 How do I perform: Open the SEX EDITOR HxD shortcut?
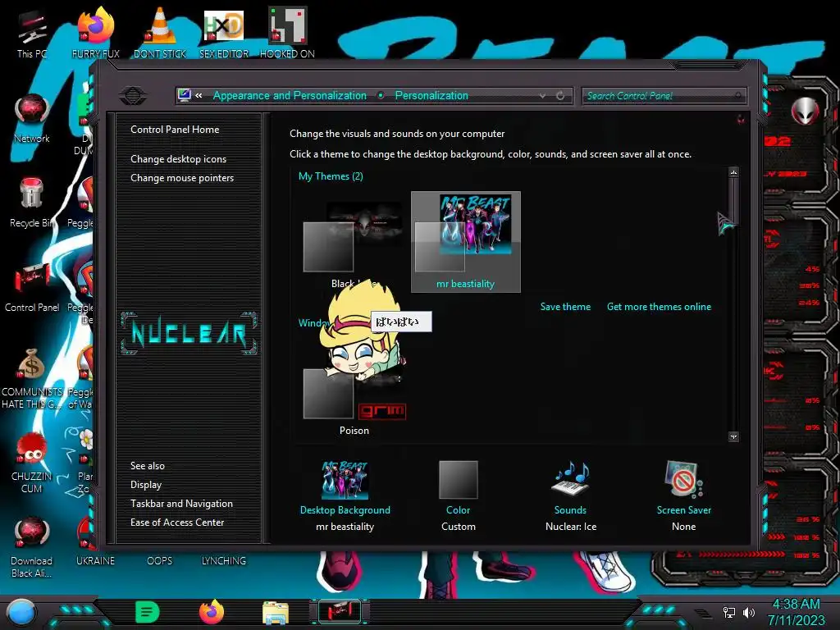coord(224,34)
